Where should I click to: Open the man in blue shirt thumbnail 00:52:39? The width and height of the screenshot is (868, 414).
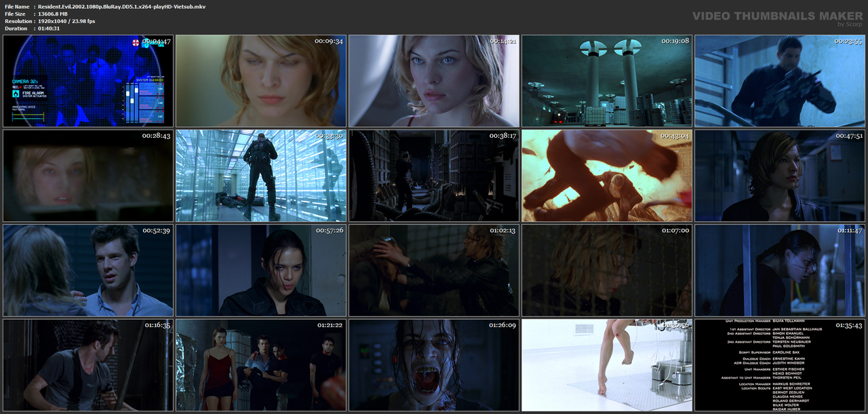(x=88, y=271)
